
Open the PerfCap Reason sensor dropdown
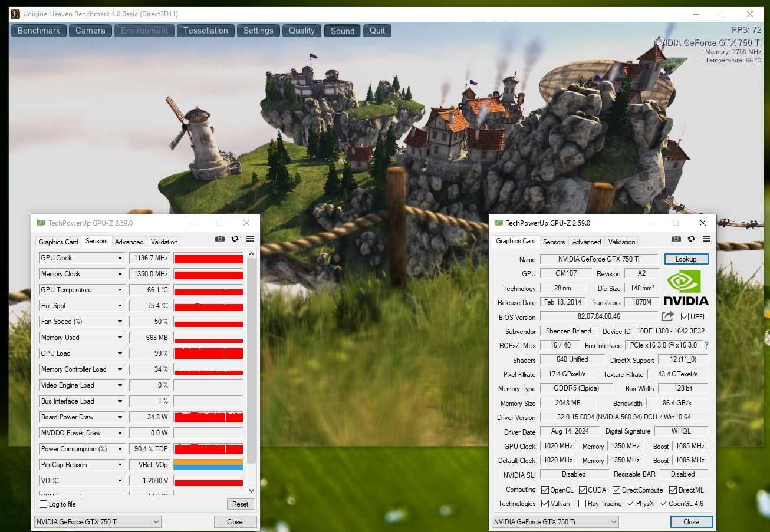[120, 465]
